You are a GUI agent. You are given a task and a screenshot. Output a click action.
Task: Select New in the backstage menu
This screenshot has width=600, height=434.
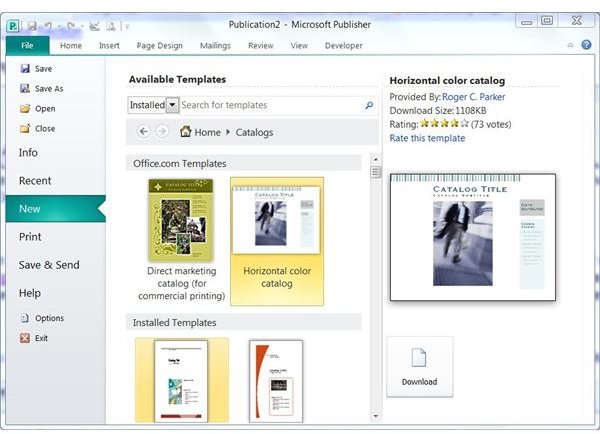click(x=56, y=209)
